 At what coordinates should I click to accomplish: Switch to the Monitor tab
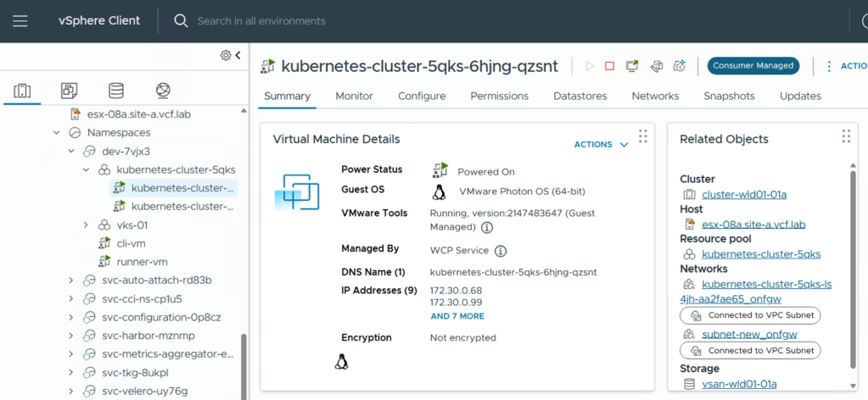coord(355,97)
